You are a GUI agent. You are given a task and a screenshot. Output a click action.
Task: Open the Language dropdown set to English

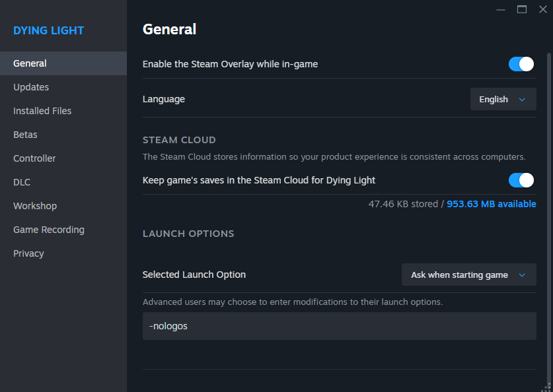(503, 100)
